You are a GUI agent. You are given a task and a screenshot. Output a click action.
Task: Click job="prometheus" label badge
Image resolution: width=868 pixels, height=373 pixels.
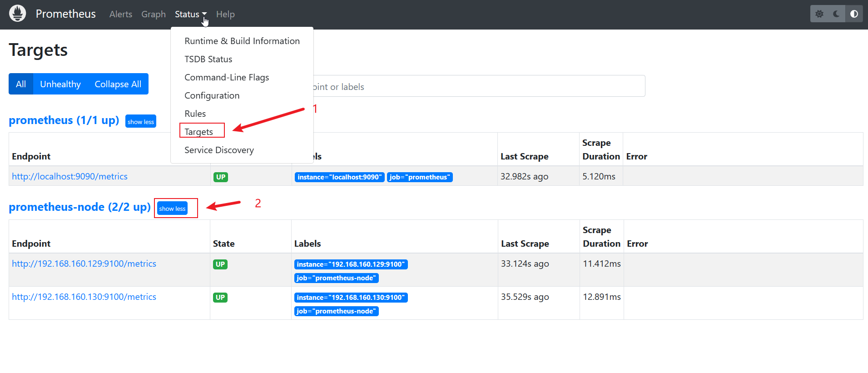420,177
